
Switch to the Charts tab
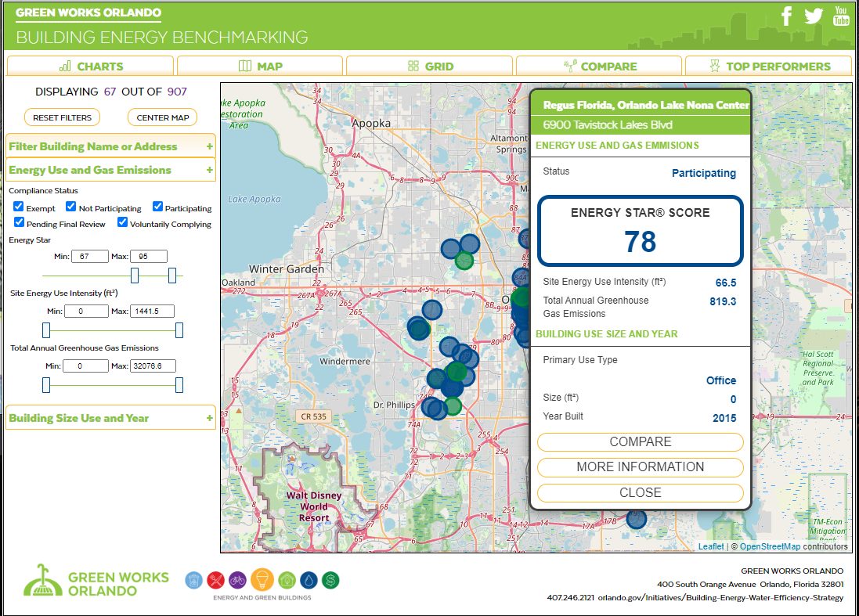tap(90, 67)
